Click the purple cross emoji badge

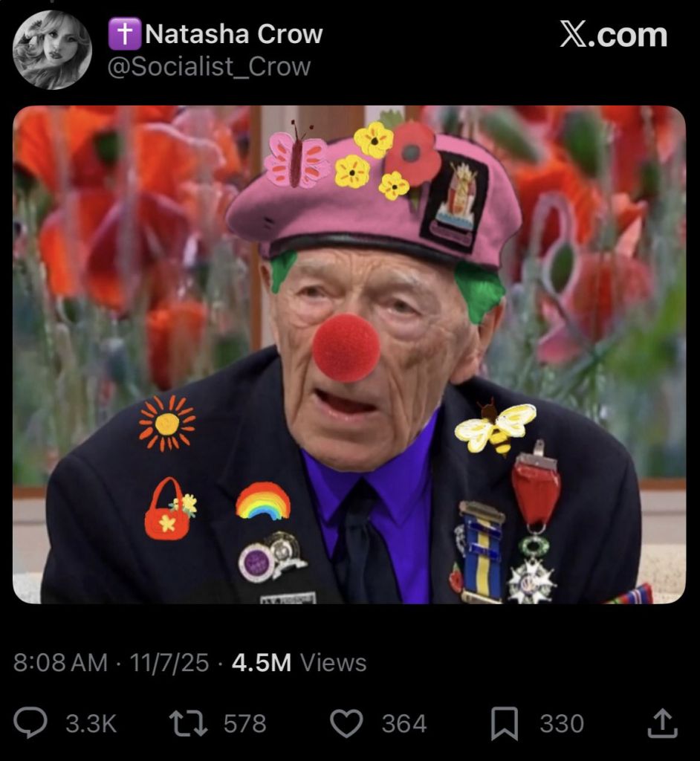pos(125,33)
